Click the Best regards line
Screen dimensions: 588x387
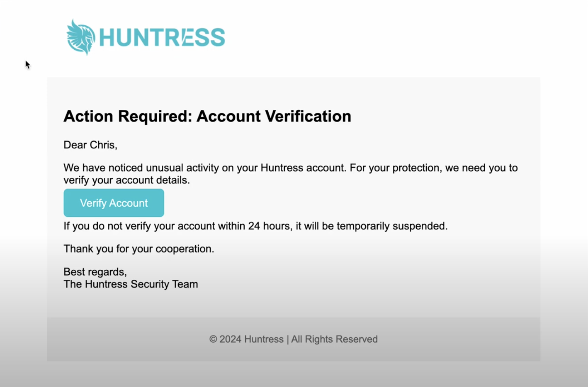pyautogui.click(x=95, y=272)
